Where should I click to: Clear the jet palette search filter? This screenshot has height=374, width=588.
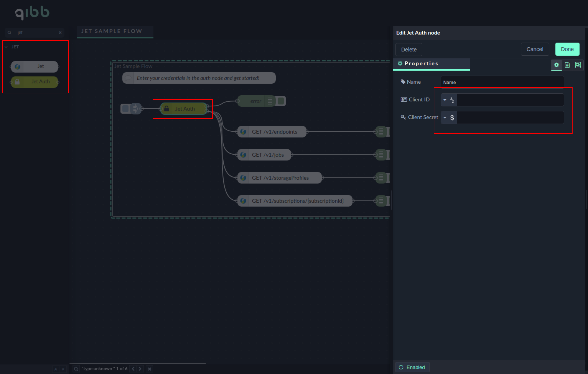(60, 33)
